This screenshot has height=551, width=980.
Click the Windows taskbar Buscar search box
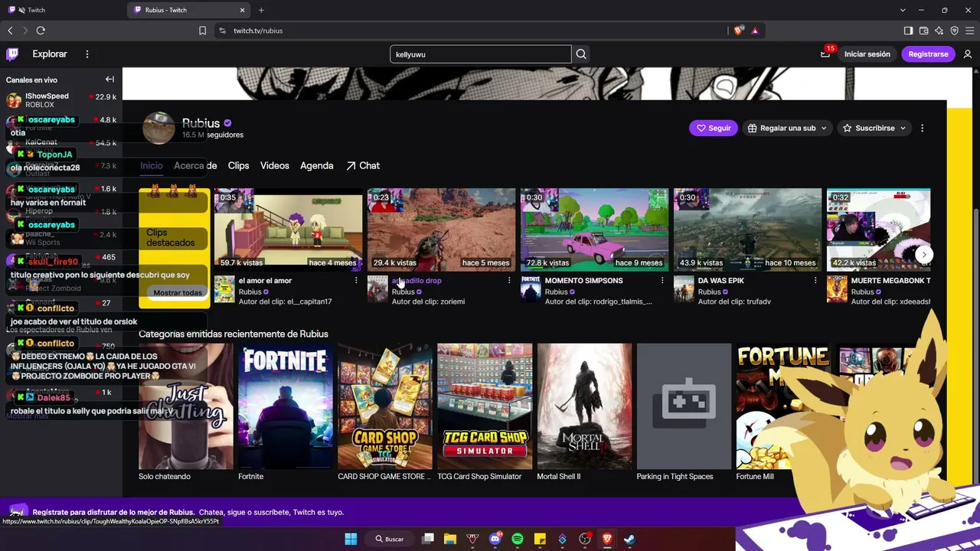[x=389, y=539]
